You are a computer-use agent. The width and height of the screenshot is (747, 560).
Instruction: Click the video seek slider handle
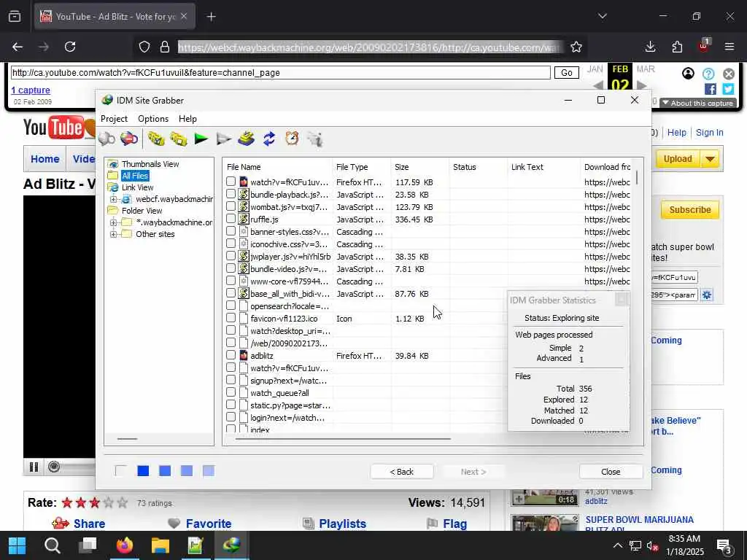(x=54, y=467)
